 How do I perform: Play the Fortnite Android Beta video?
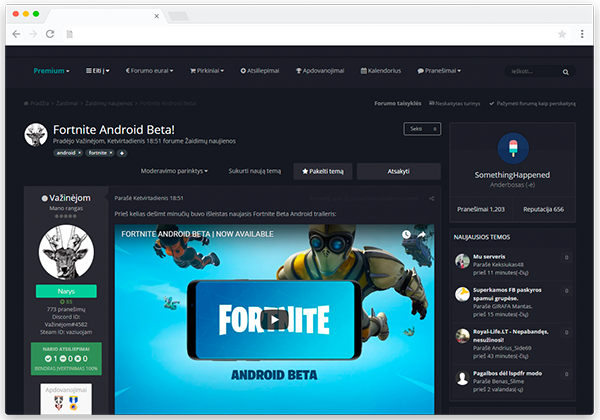coord(274,320)
